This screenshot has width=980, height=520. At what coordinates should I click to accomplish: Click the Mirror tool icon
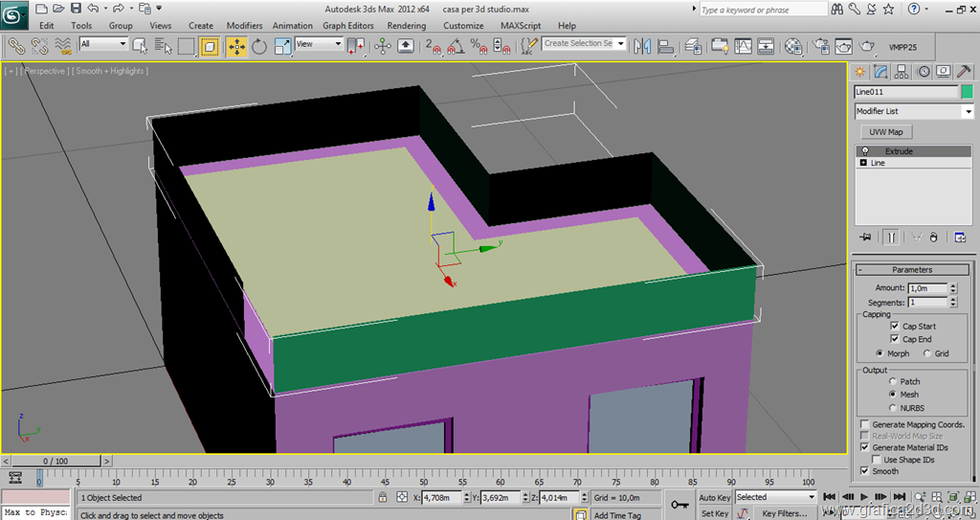pyautogui.click(x=642, y=46)
